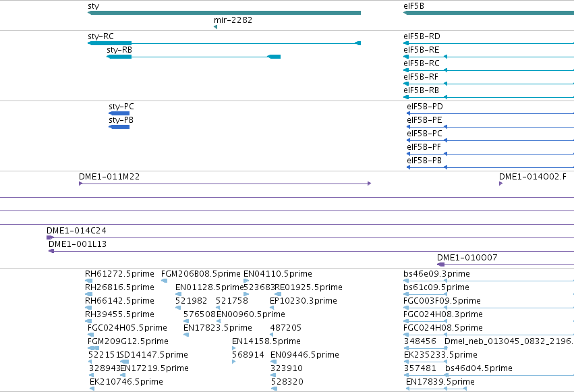The width and height of the screenshot is (574, 392).
Task: Click protein eIF5B-PF label
Action: pyautogui.click(x=424, y=148)
